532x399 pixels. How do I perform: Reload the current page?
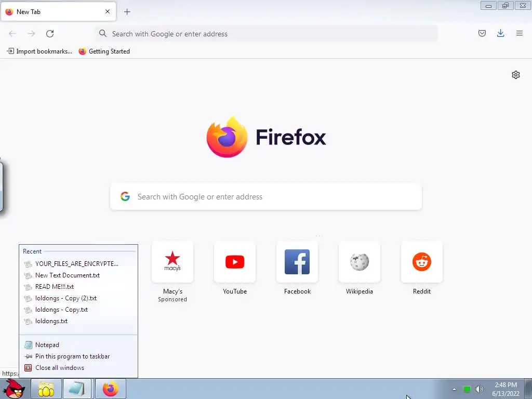[x=50, y=34]
